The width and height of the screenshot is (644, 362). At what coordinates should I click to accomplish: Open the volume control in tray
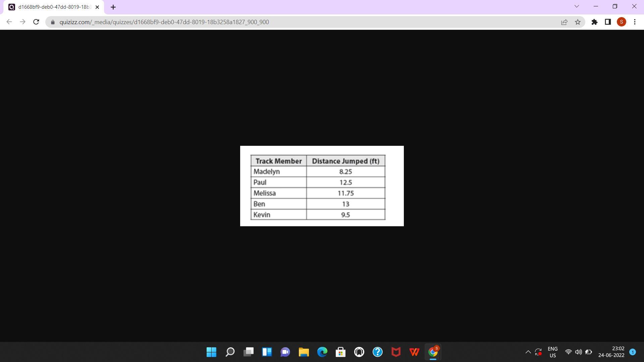point(578,352)
